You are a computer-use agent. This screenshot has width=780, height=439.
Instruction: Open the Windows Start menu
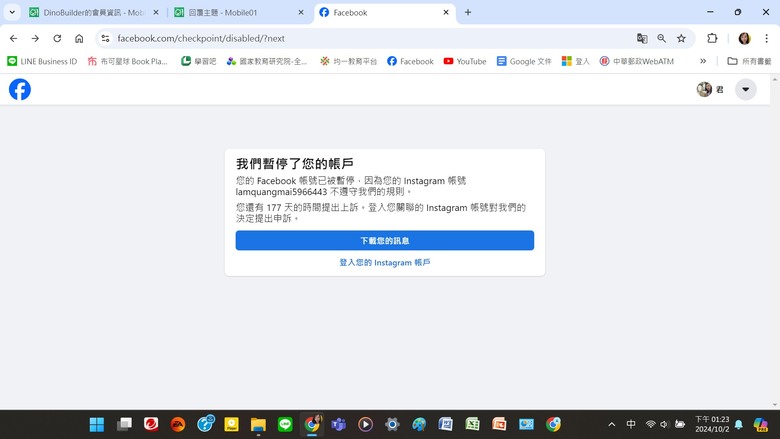(x=97, y=424)
